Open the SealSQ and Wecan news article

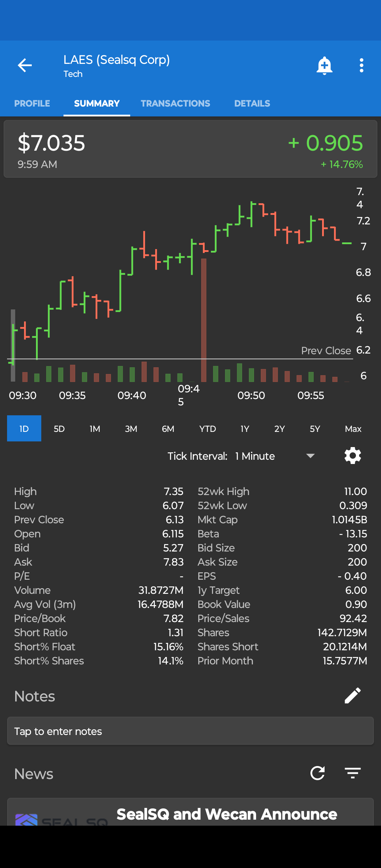click(x=226, y=814)
